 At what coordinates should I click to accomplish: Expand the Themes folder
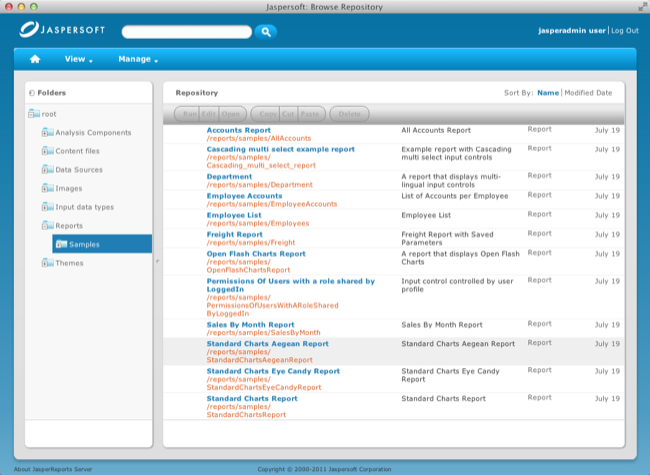pyautogui.click(x=45, y=264)
